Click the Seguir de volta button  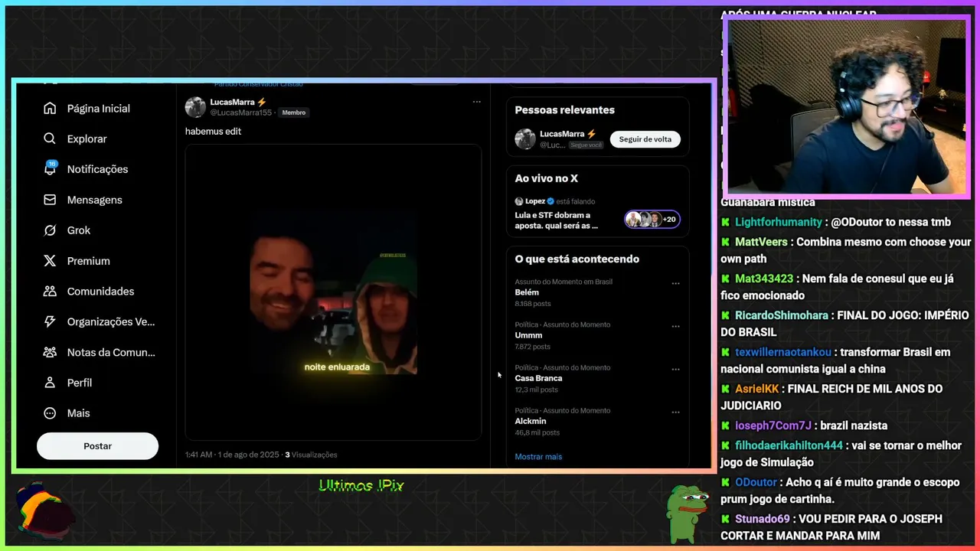tap(645, 139)
